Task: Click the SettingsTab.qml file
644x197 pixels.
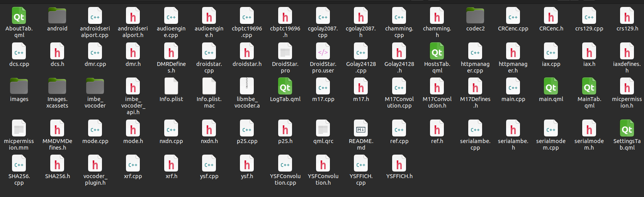Action: 627,129
